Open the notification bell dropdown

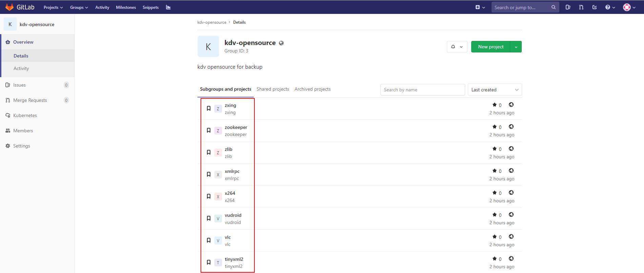tap(457, 47)
